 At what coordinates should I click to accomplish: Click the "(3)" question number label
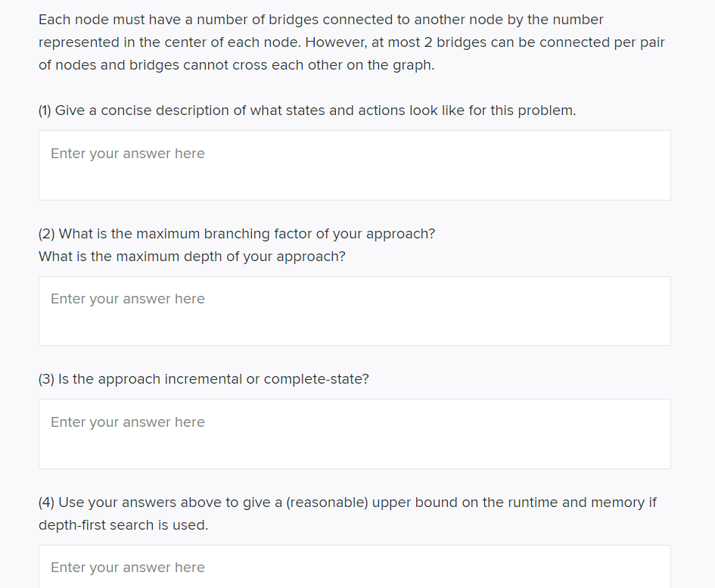click(x=46, y=379)
